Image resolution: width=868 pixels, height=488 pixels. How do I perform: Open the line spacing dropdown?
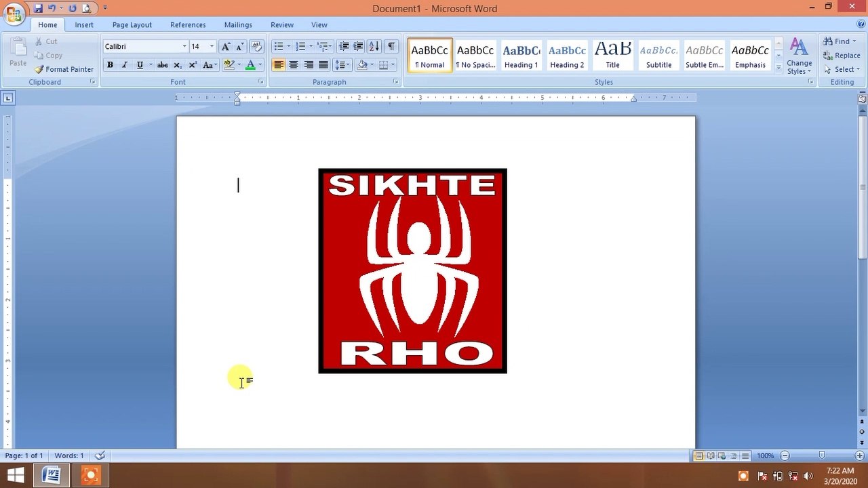pos(342,65)
